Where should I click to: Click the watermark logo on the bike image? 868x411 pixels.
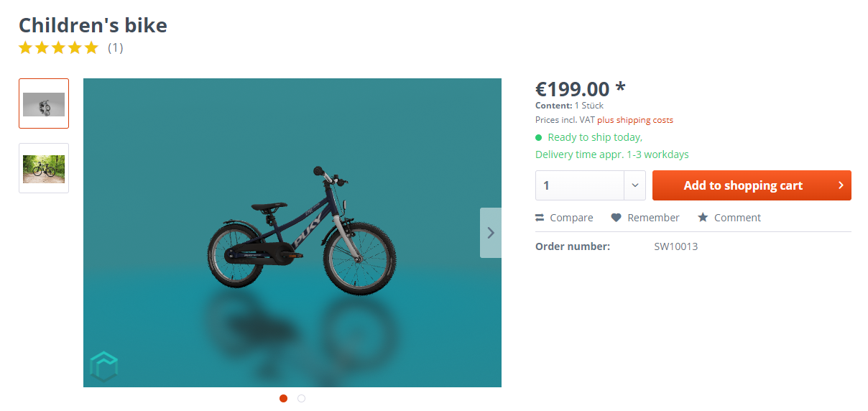[x=103, y=366]
